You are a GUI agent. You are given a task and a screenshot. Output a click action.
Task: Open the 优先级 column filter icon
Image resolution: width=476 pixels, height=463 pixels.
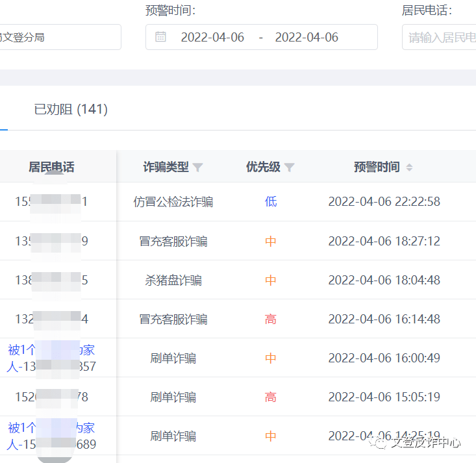(290, 168)
